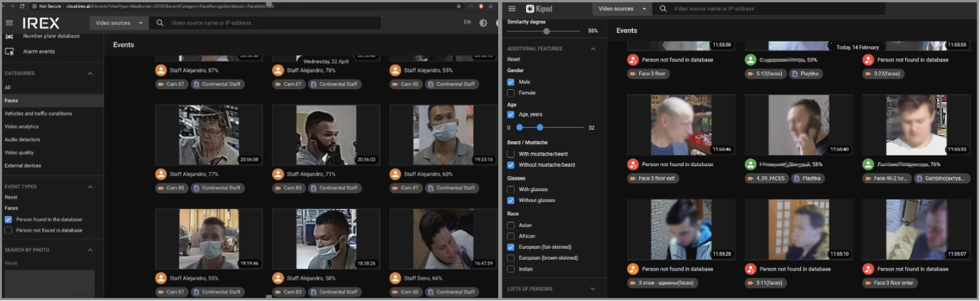980x301 pixels.
Task: Open the Kipod event thumbnail timestamped 11:55:46
Action: point(681,125)
